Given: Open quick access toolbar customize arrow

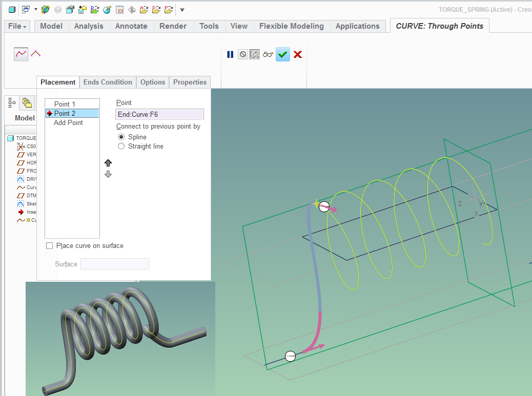Looking at the screenshot, I should pos(182,10).
